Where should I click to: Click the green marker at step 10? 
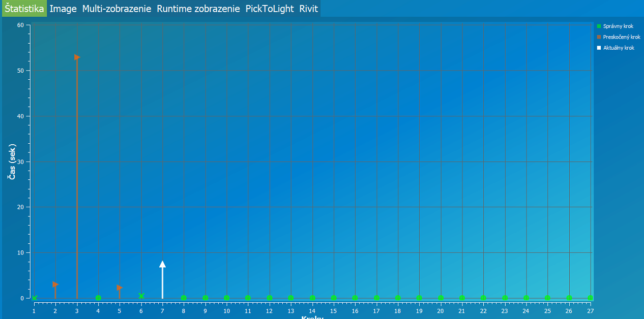pyautogui.click(x=226, y=298)
